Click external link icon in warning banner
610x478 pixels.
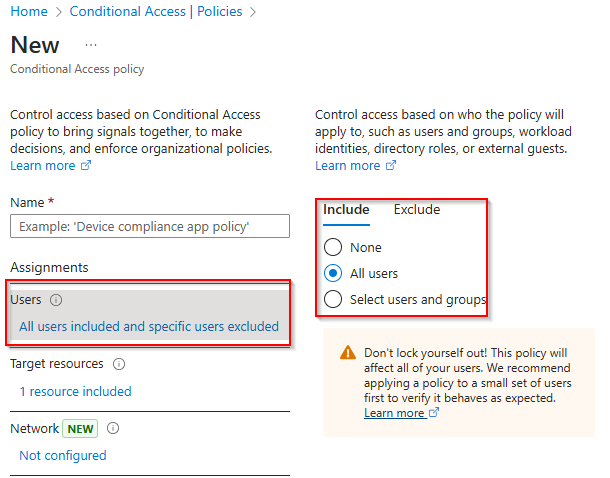(434, 413)
